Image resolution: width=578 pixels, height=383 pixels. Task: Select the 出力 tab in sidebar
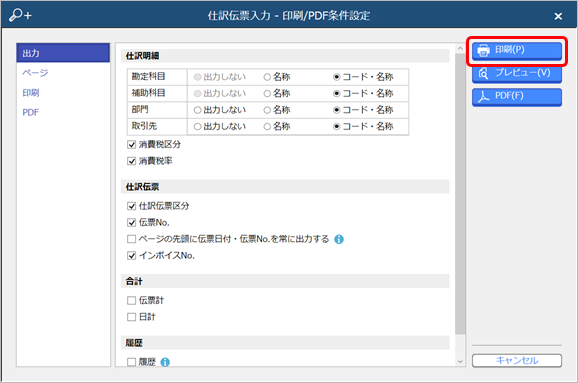point(63,53)
